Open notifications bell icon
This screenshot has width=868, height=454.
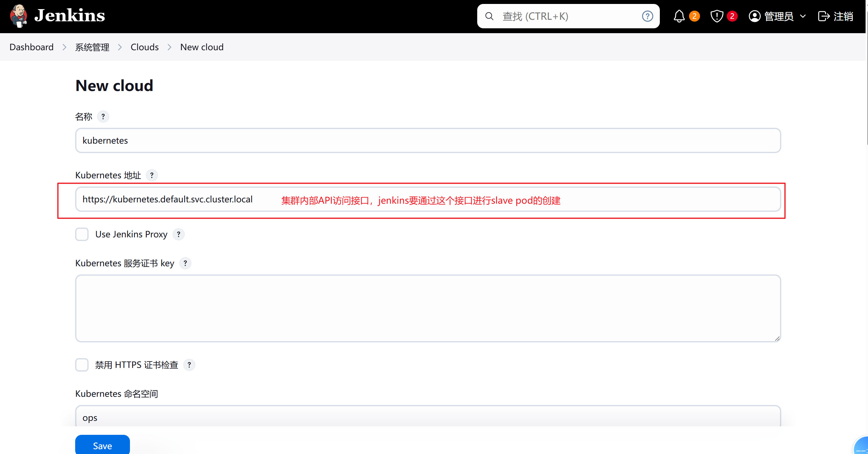pos(679,16)
